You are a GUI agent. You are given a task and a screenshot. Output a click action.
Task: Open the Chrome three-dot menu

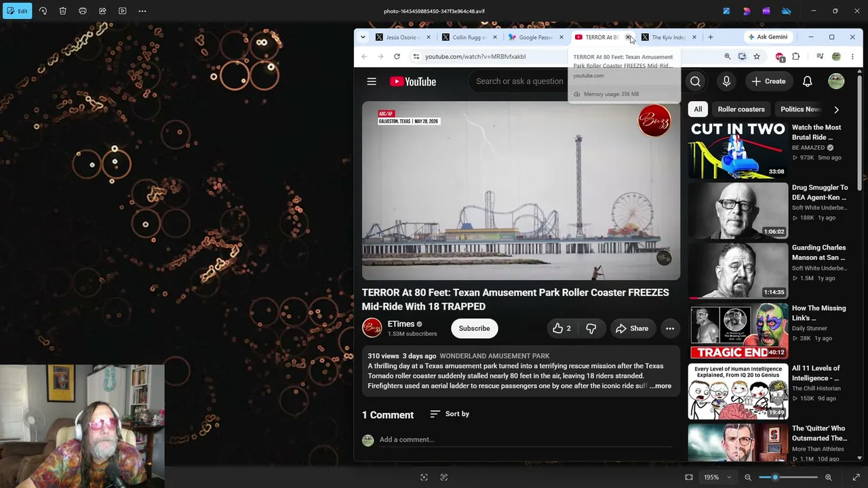click(x=852, y=56)
